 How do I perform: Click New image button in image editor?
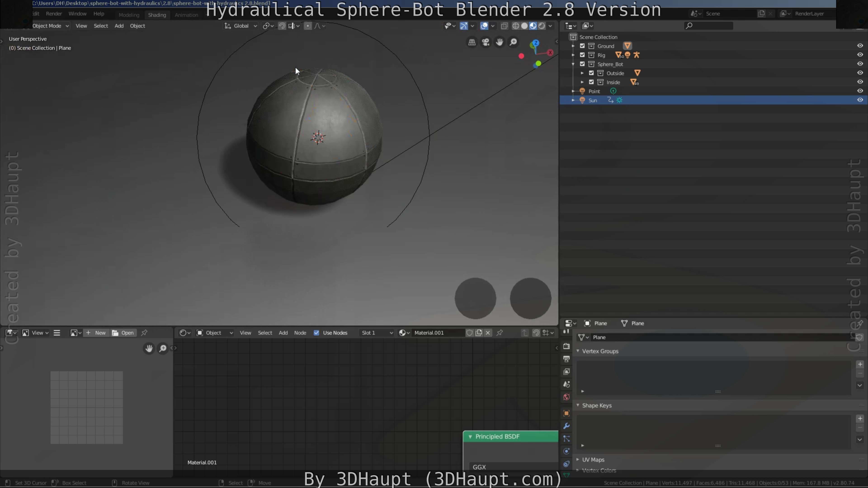pos(96,333)
